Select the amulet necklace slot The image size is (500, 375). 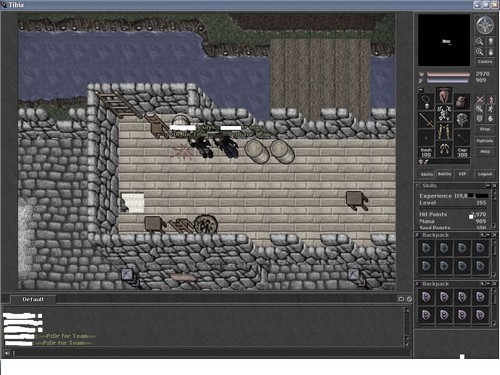coord(426,102)
